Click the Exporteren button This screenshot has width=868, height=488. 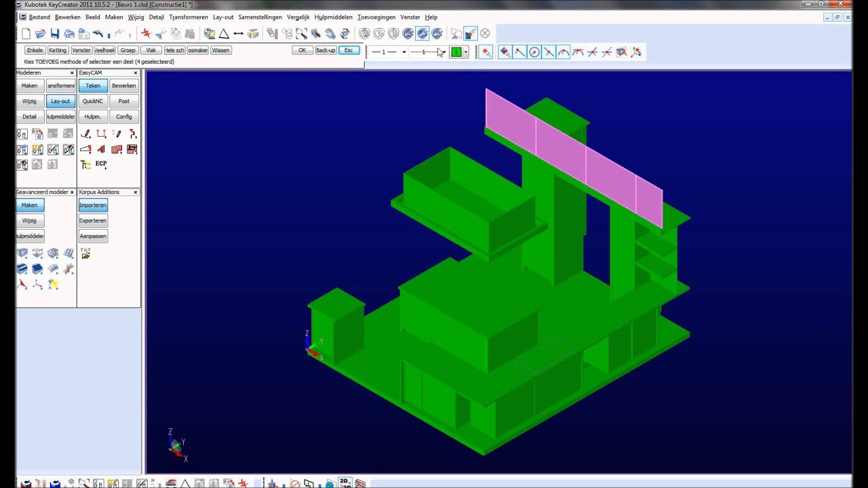point(93,221)
